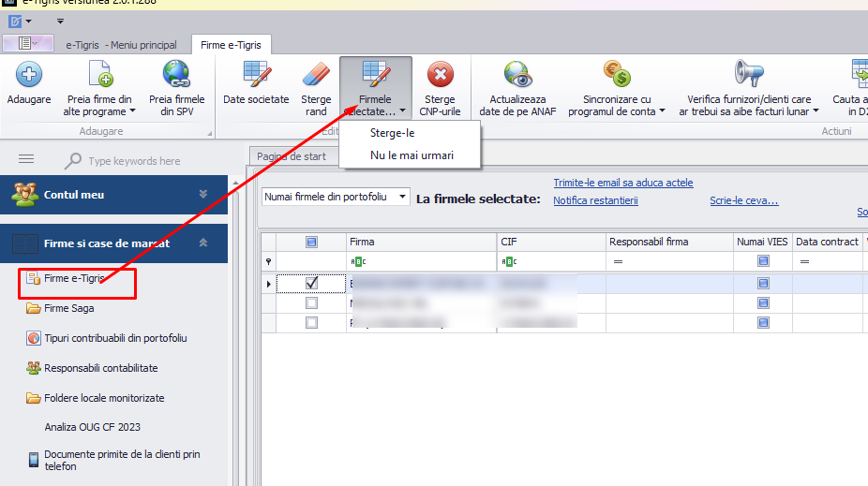The image size is (868, 486).
Task: Click Sincronizare cu programul de conta icon
Action: (617, 74)
